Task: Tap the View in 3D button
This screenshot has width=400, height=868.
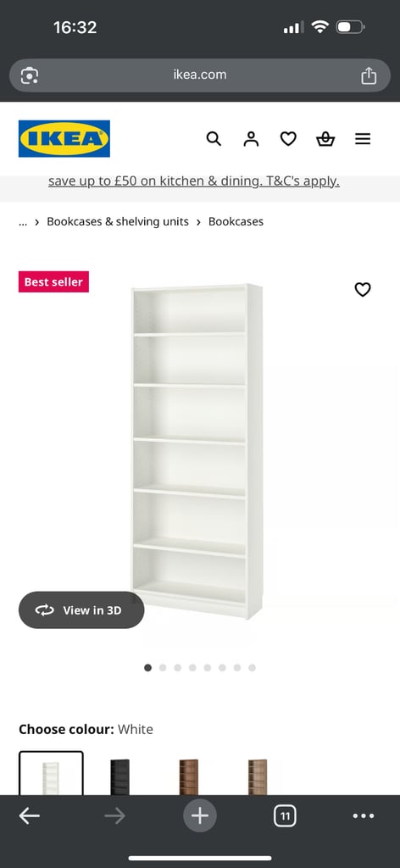Action: pos(81,610)
